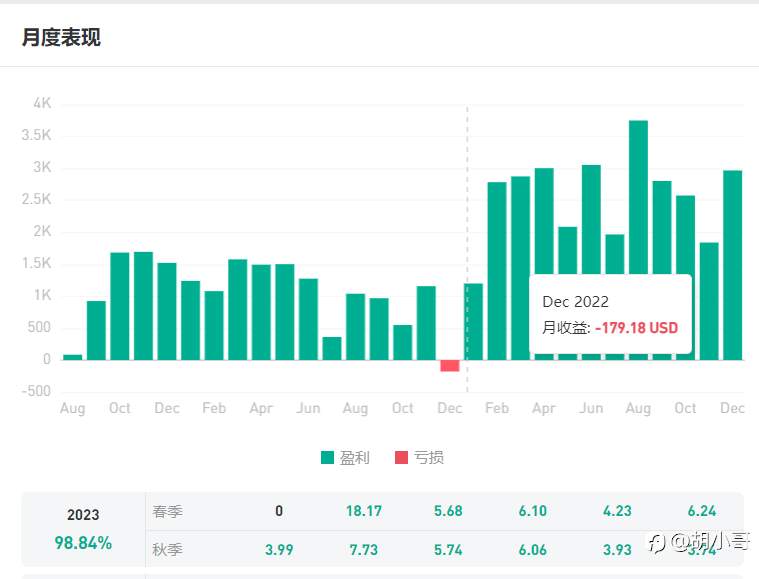Click the 3.5K y-axis label
Image resolution: width=759 pixels, height=579 pixels.
click(x=36, y=135)
